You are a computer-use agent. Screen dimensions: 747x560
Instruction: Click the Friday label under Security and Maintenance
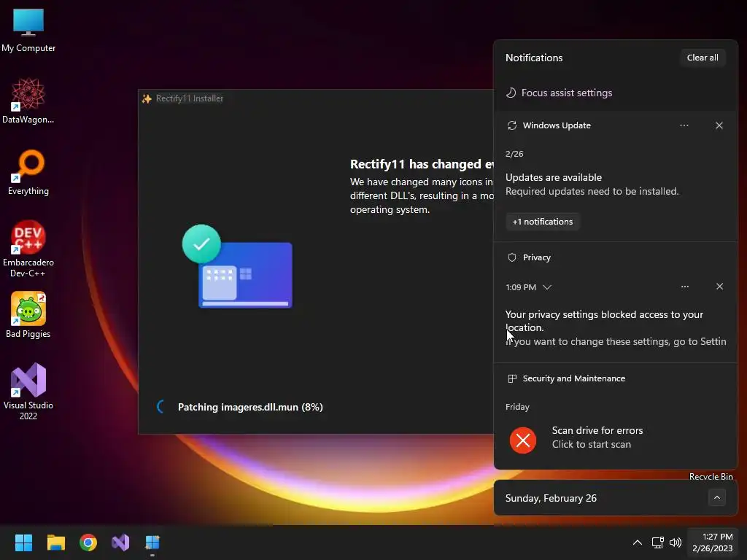pos(517,407)
